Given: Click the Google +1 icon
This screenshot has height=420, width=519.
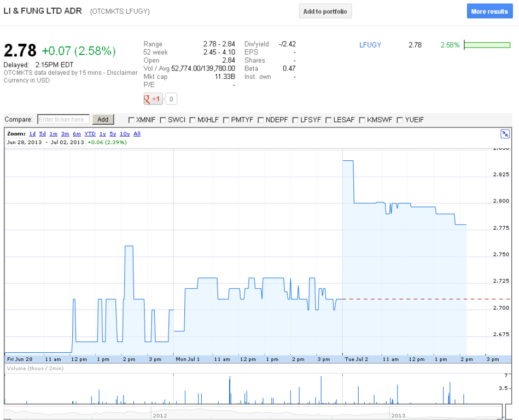Looking at the screenshot, I should pos(153,99).
